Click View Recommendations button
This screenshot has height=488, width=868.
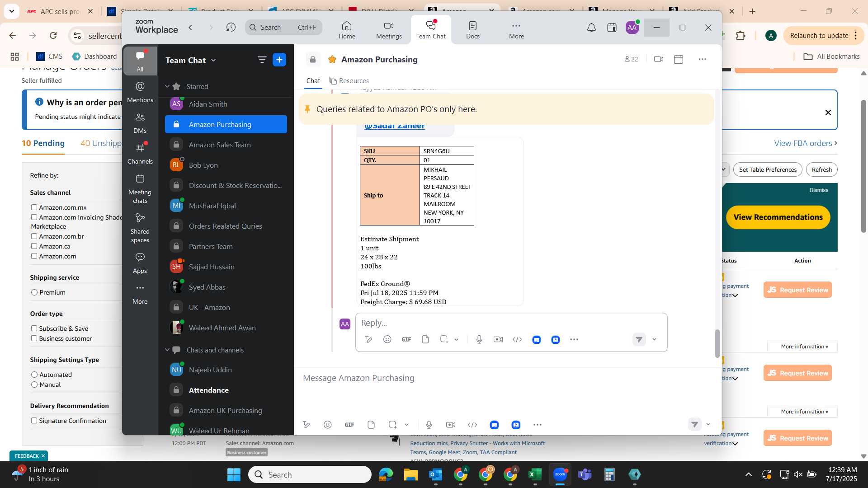pos(778,217)
